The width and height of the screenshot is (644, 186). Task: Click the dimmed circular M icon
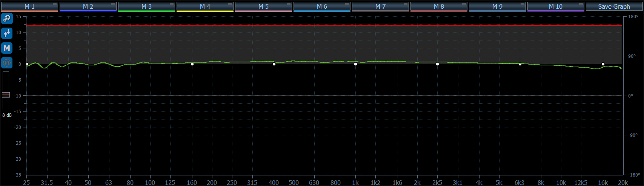point(7,63)
